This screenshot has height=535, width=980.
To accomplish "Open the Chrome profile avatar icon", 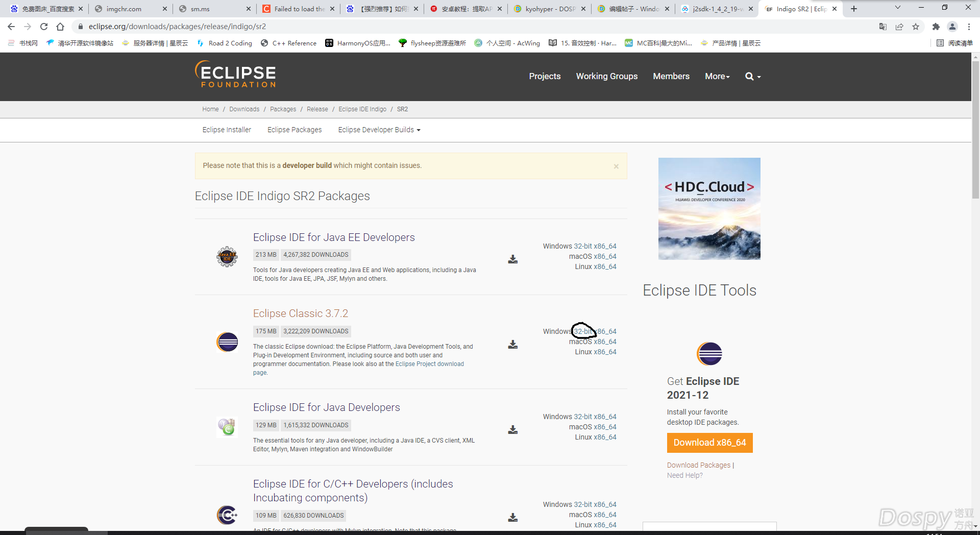I will pos(952,27).
